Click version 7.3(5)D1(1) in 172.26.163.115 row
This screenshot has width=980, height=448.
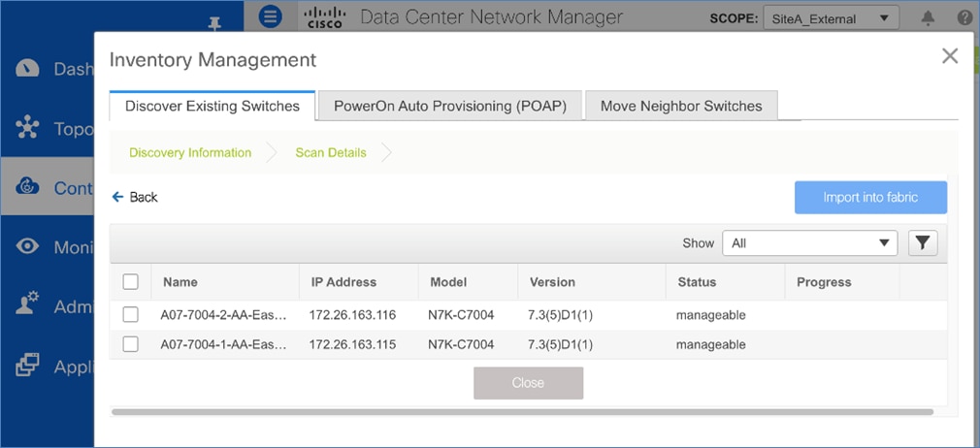coord(560,344)
